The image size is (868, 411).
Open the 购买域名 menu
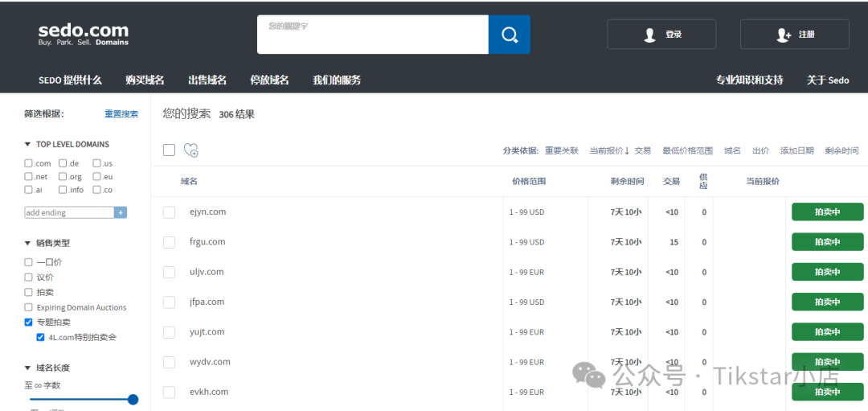tap(145, 80)
